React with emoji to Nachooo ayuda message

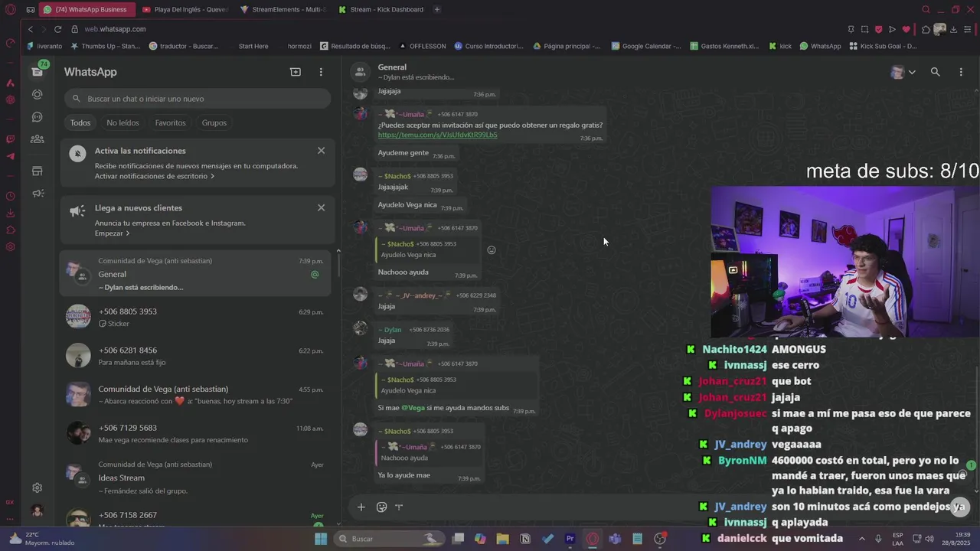pos(492,249)
